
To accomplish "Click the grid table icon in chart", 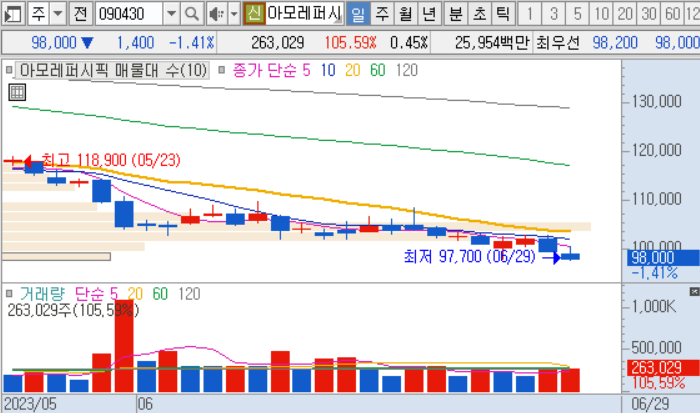I will (17, 92).
